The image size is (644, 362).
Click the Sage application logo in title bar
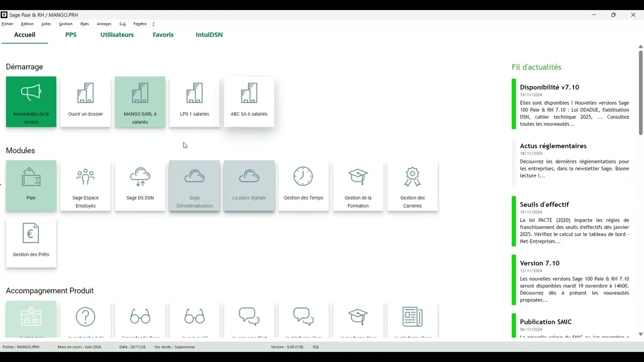pyautogui.click(x=4, y=15)
